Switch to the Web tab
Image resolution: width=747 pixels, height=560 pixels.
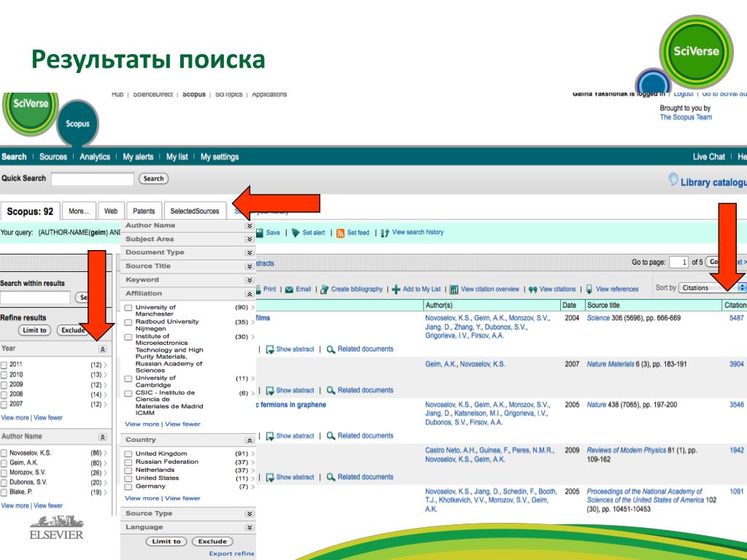coord(111,211)
